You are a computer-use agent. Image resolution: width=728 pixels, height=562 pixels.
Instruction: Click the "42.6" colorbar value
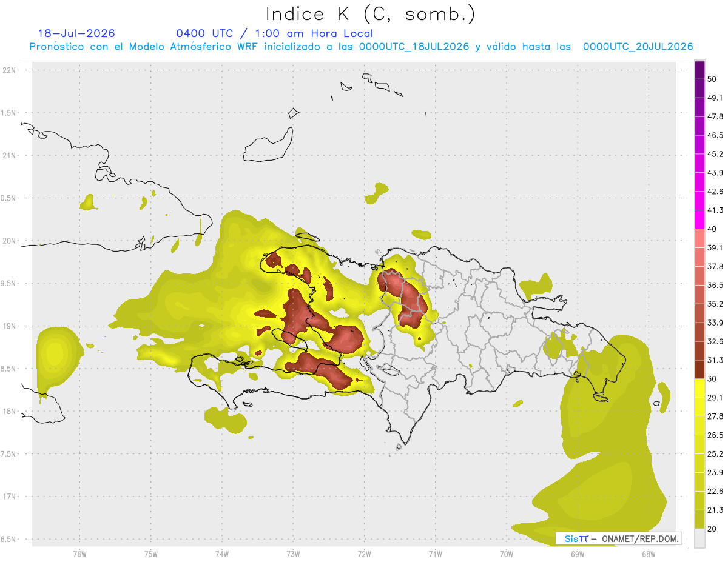715,192
